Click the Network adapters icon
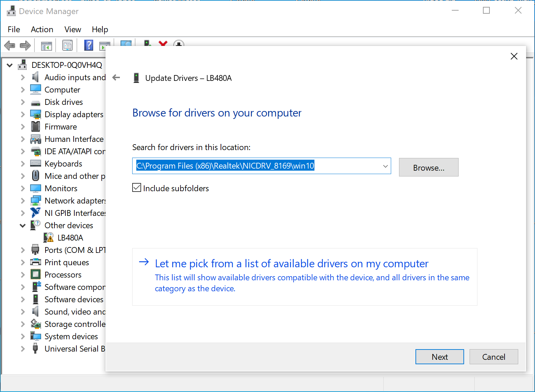The width and height of the screenshot is (535, 392). pyautogui.click(x=35, y=200)
